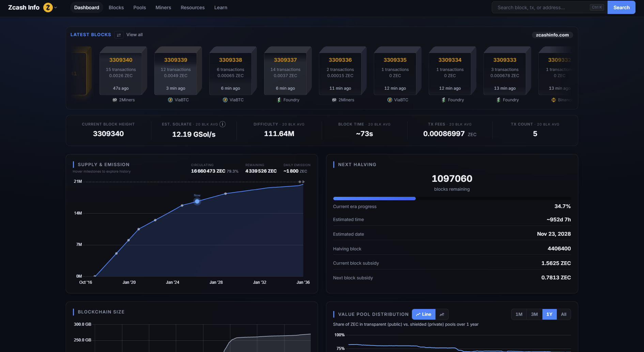Switch to area chart view in Value Pool Distribution
This screenshot has height=352, width=644.
point(442,314)
